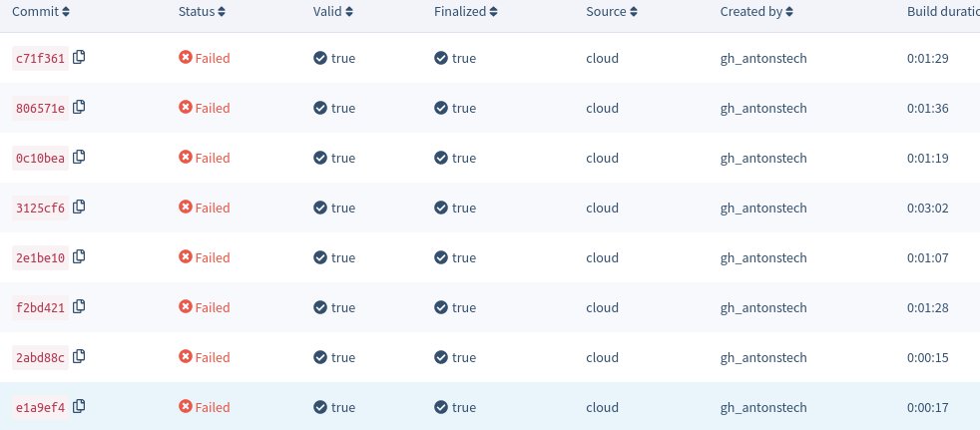980x430 pixels.
Task: Open commit f2bd421
Action: [x=40, y=307]
